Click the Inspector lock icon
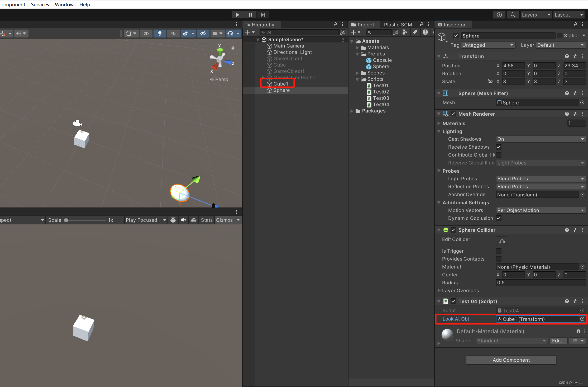The image size is (588, 387). pos(576,25)
